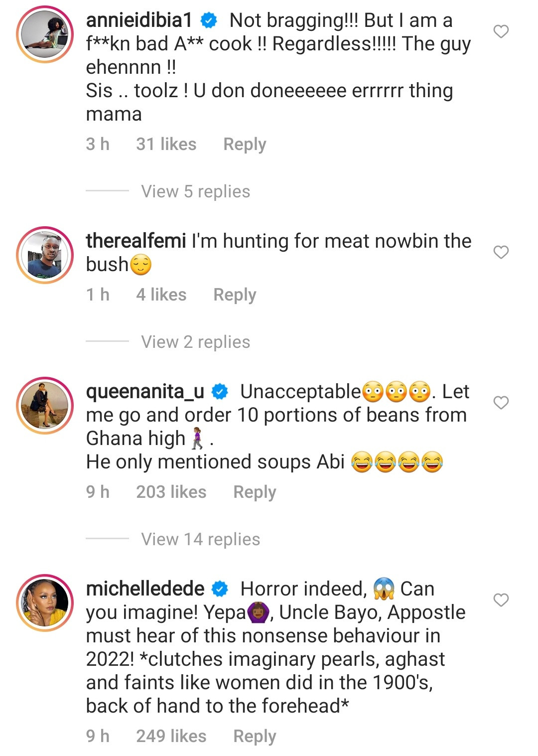See who gave 203 likes
This screenshot has height=756, width=538.
[x=171, y=492]
